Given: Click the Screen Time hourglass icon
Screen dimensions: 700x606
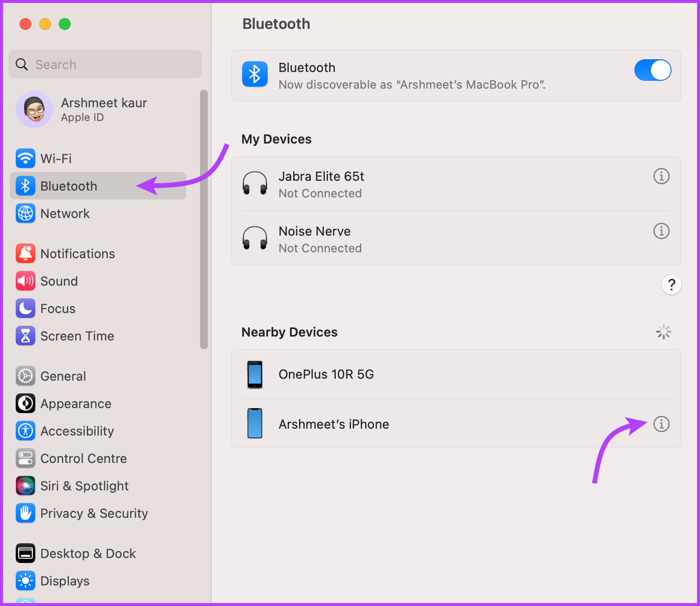Looking at the screenshot, I should pos(25,336).
